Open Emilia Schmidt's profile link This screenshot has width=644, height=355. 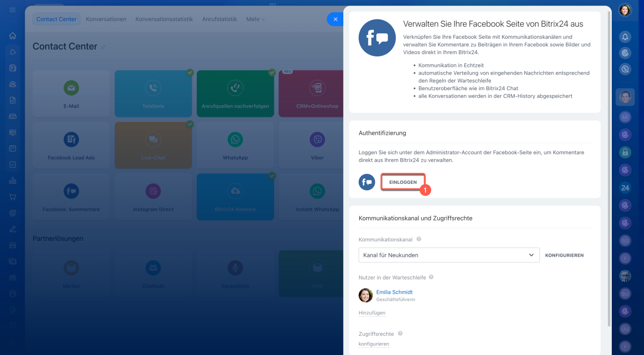pos(394,292)
